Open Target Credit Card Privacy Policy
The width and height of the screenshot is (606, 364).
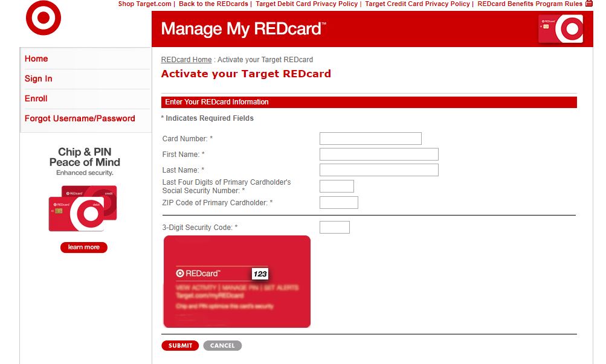(x=417, y=4)
